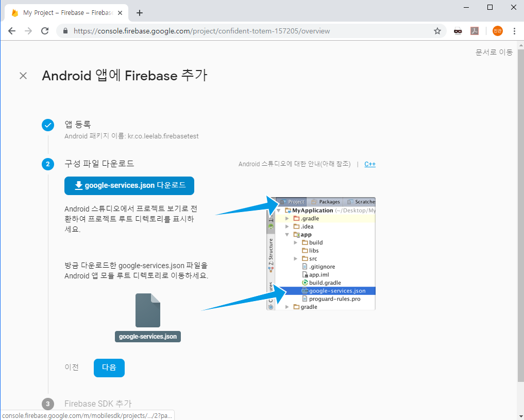Click the blue 다음 (Next) button
Image resolution: width=524 pixels, height=420 pixels.
point(109,367)
